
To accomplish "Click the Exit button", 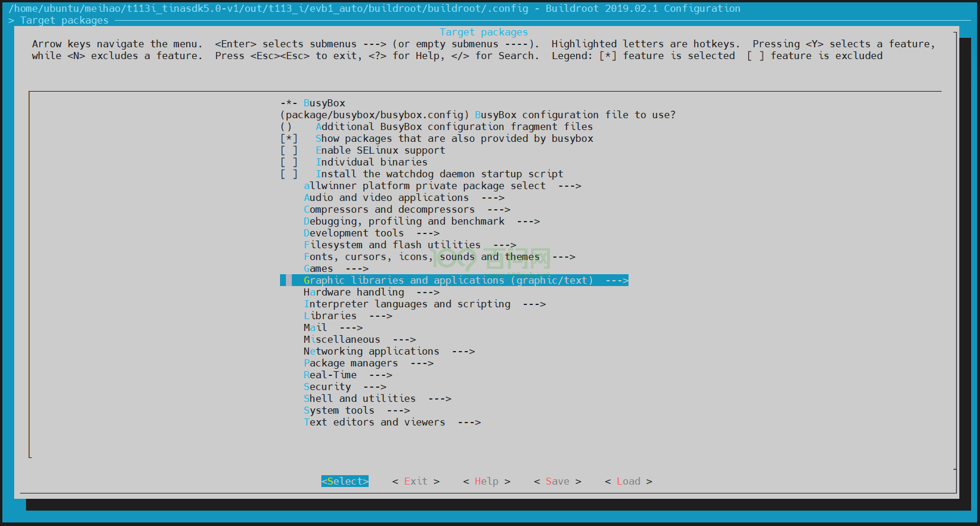I will [415, 482].
